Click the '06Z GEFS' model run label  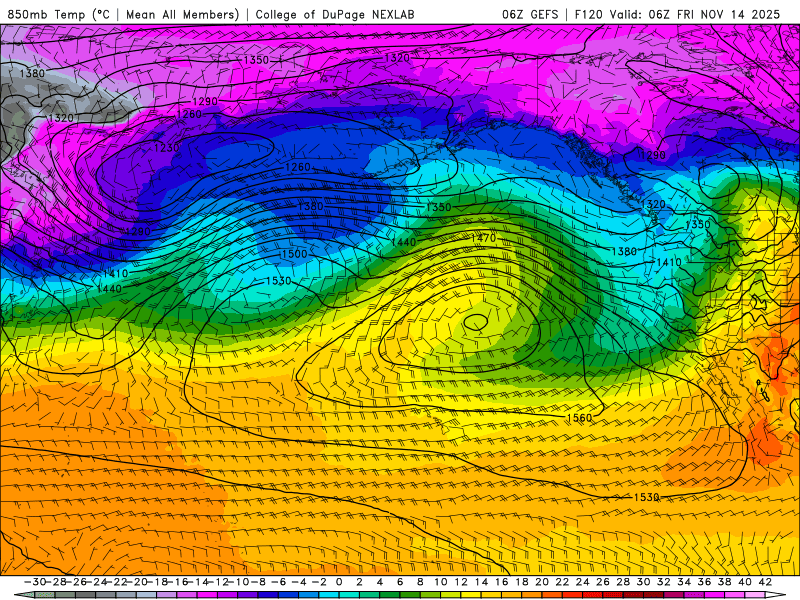coord(530,14)
